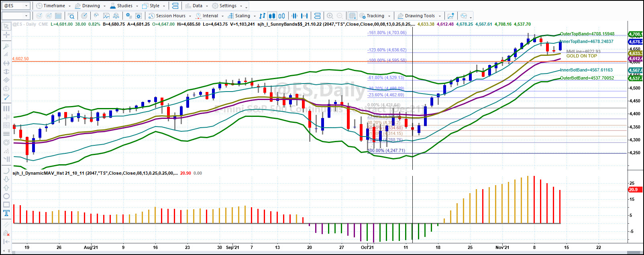Choose the horizontal double-arrow line tool
The width and height of the screenshot is (644, 255).
coord(6,63)
